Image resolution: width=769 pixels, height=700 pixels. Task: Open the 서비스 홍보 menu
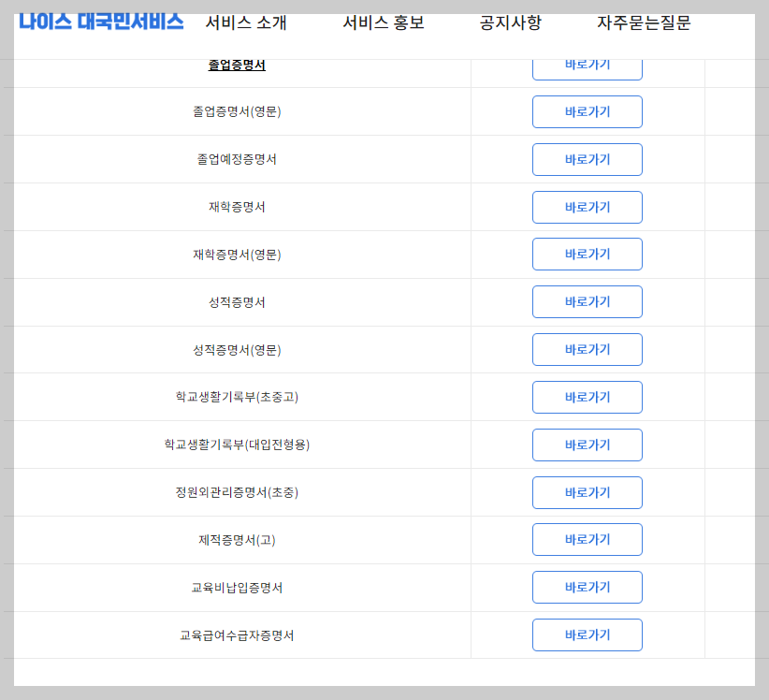(x=383, y=23)
